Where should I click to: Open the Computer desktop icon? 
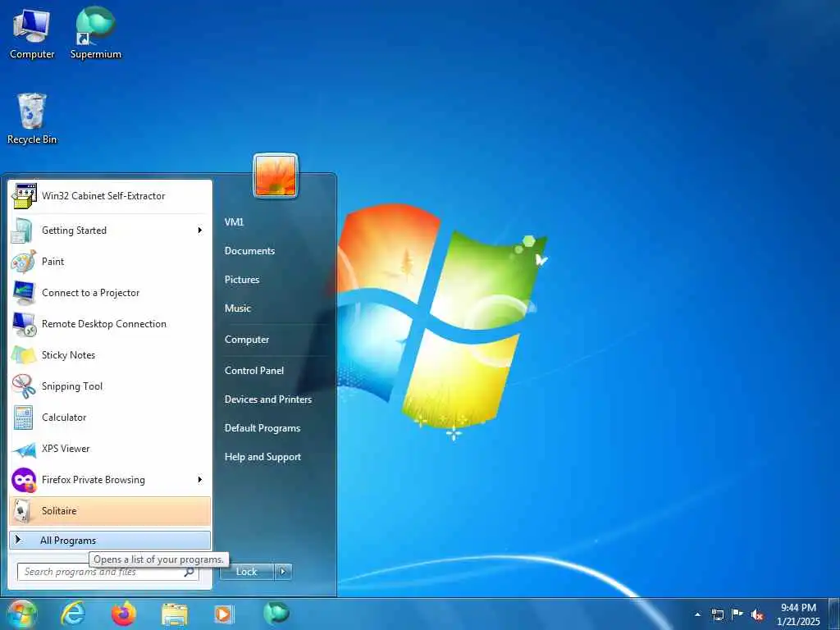coord(32,33)
